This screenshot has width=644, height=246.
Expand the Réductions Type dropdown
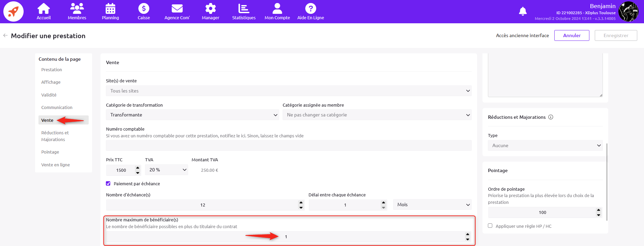coord(545,145)
